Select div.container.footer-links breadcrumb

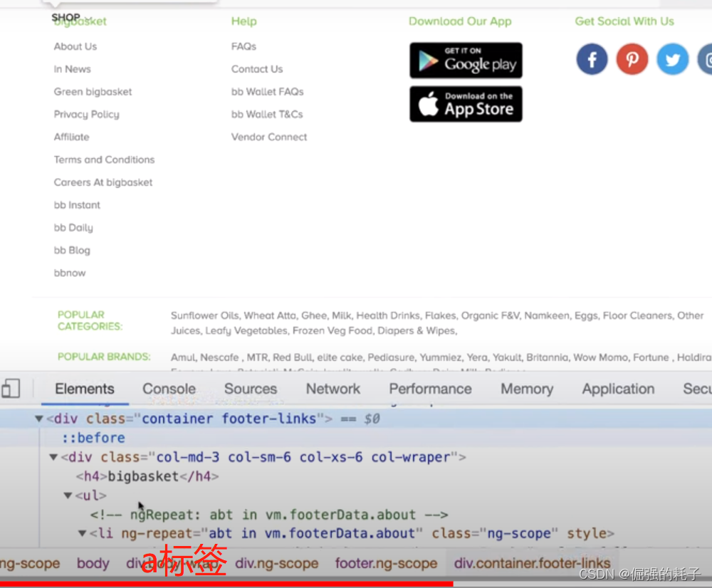(x=532, y=564)
